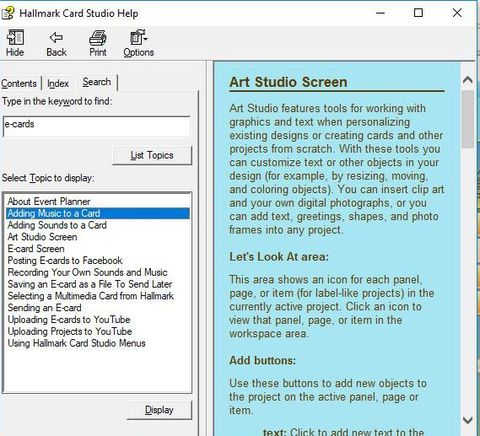This screenshot has height=436, width=480.
Task: Click the Display button
Action: tap(159, 410)
